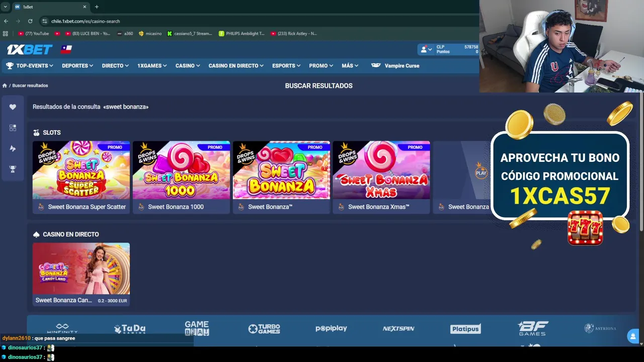Open the chat support bubble icon

coord(633,336)
